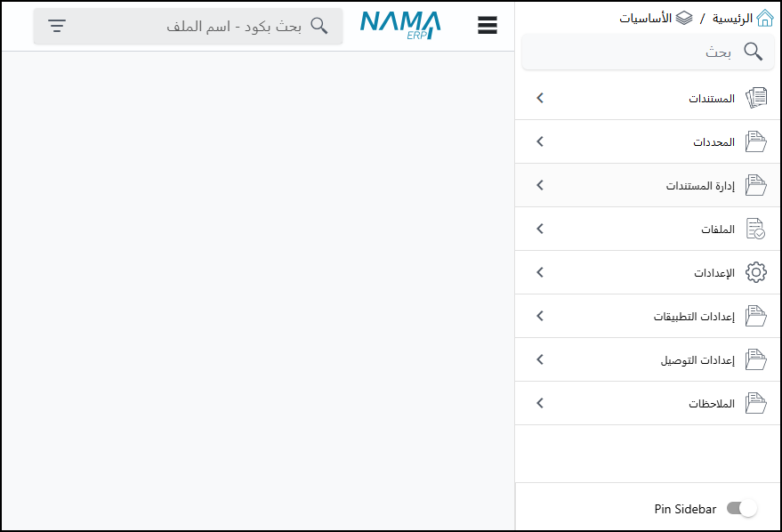Expand إدارة المستندات using its chevron

[x=539, y=185]
